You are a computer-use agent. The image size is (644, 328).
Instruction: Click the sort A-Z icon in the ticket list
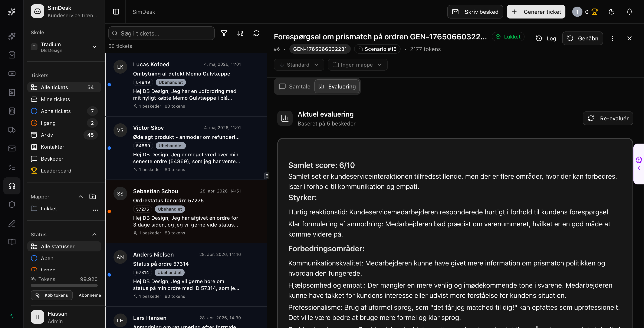(x=240, y=33)
